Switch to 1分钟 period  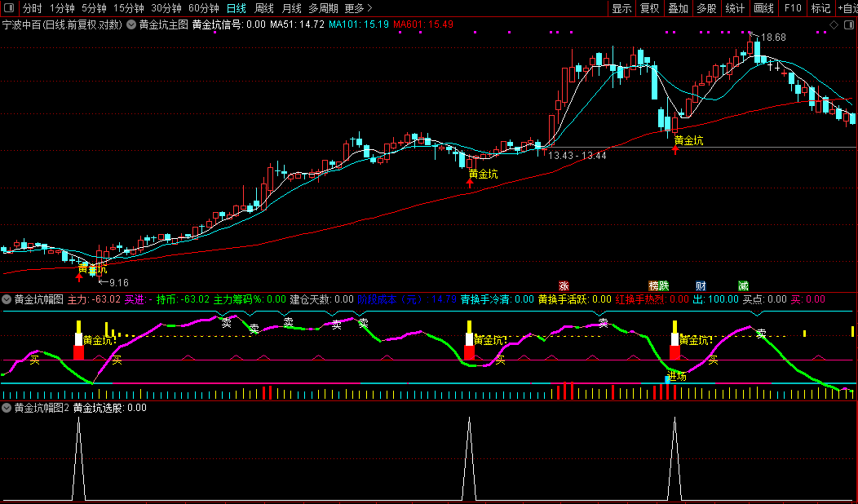pos(62,8)
